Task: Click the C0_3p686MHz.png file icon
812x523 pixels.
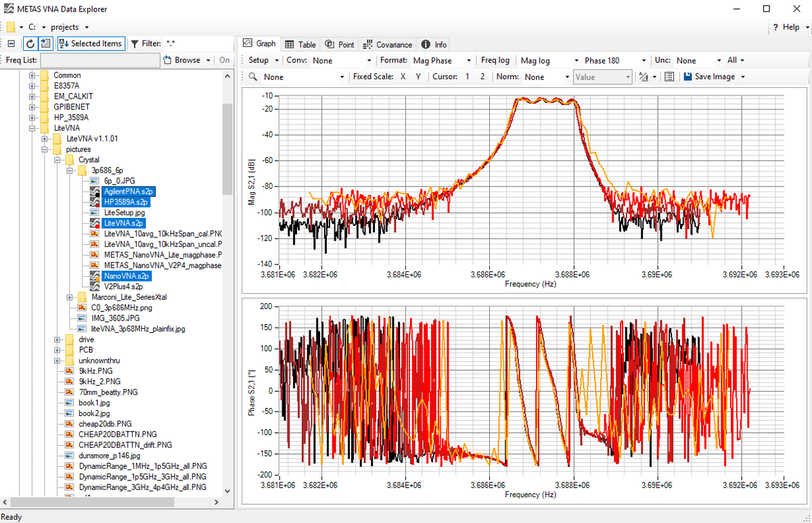Action: tap(83, 308)
